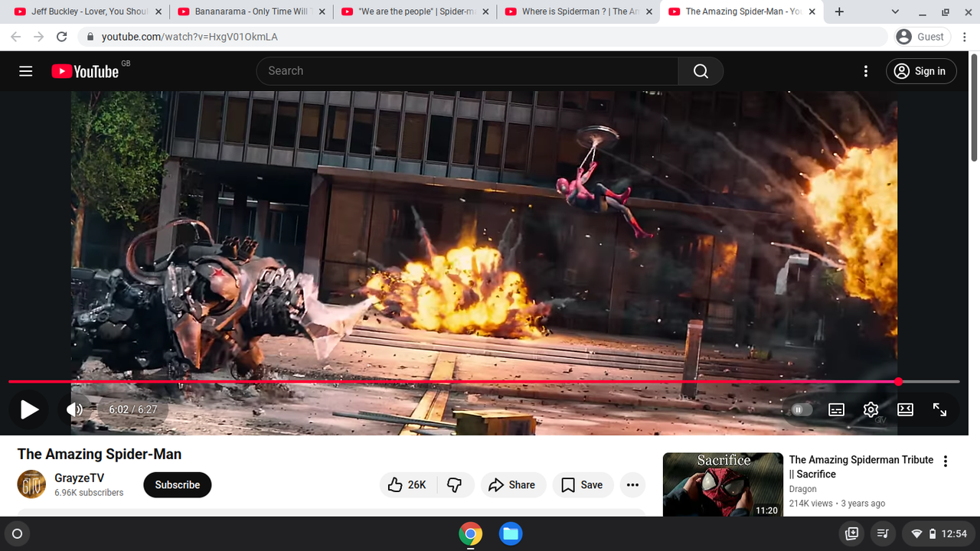Open the ChromeOS launcher circle

pyautogui.click(x=18, y=533)
